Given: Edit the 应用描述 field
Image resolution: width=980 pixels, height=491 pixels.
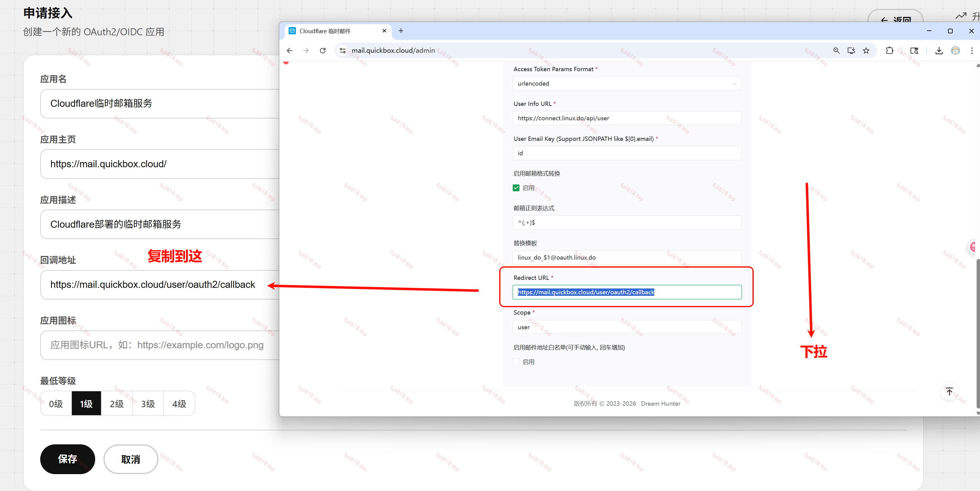Looking at the screenshot, I should [160, 224].
